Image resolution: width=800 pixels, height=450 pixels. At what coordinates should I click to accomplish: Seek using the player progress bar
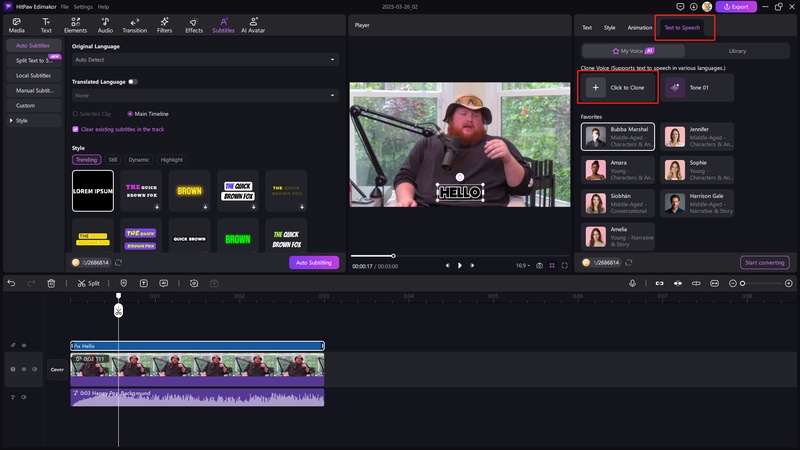[459, 256]
